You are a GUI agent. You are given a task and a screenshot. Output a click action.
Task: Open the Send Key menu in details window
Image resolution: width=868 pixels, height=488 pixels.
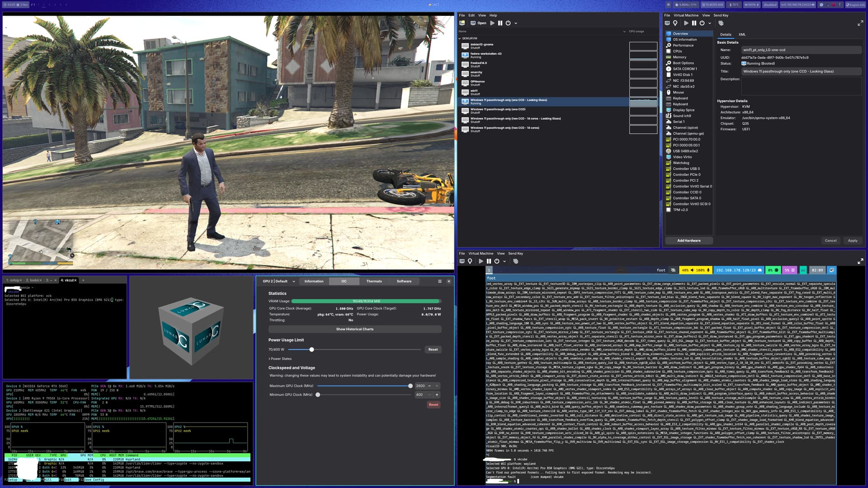(721, 15)
